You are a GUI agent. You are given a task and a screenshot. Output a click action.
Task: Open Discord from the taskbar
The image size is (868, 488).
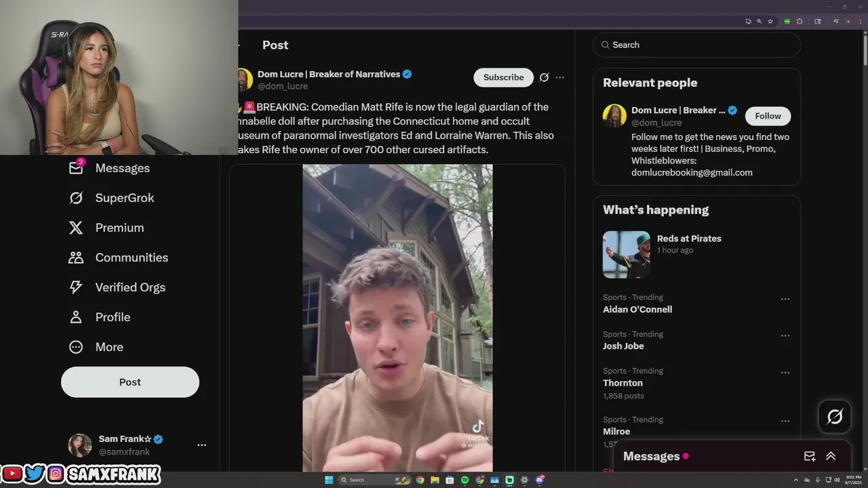click(540, 480)
